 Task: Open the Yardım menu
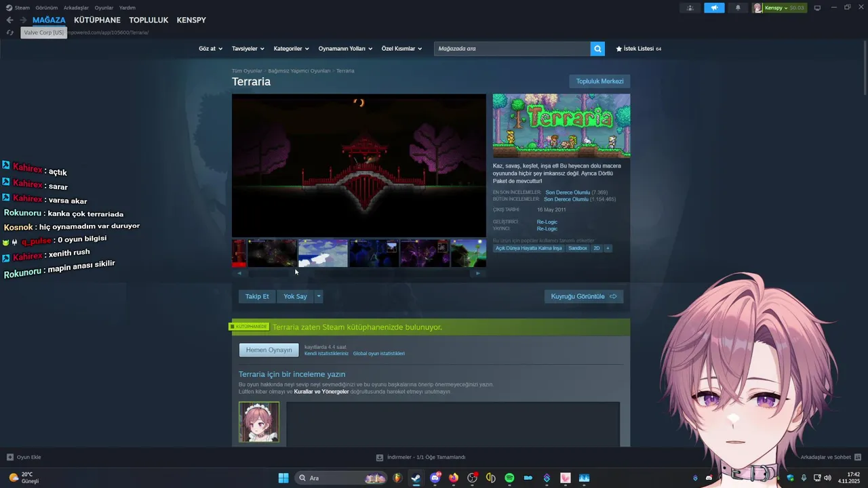[127, 7]
